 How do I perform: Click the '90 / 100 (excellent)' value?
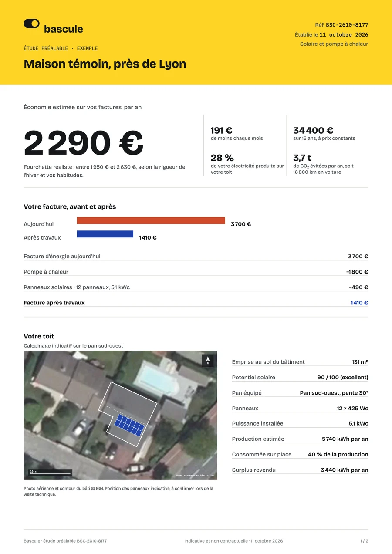pos(343,378)
